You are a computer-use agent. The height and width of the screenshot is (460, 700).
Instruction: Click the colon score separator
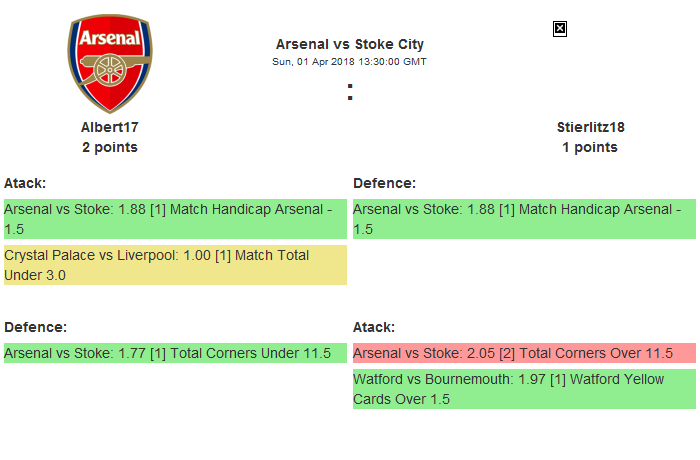350,92
